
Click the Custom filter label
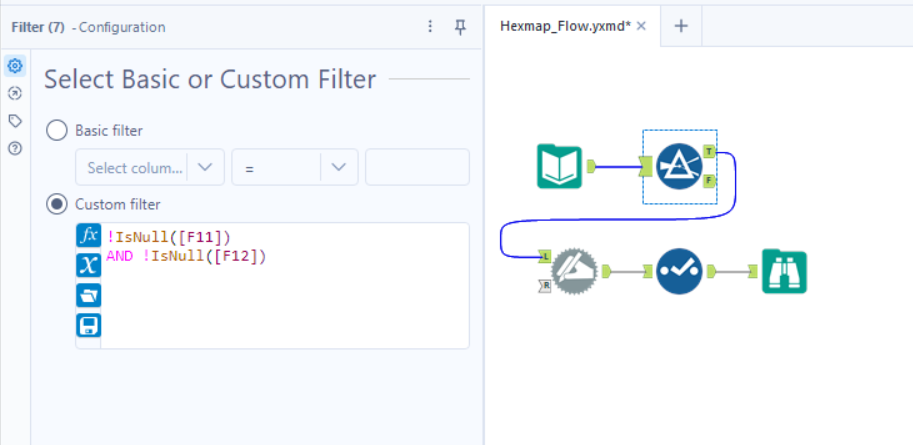[x=118, y=204]
